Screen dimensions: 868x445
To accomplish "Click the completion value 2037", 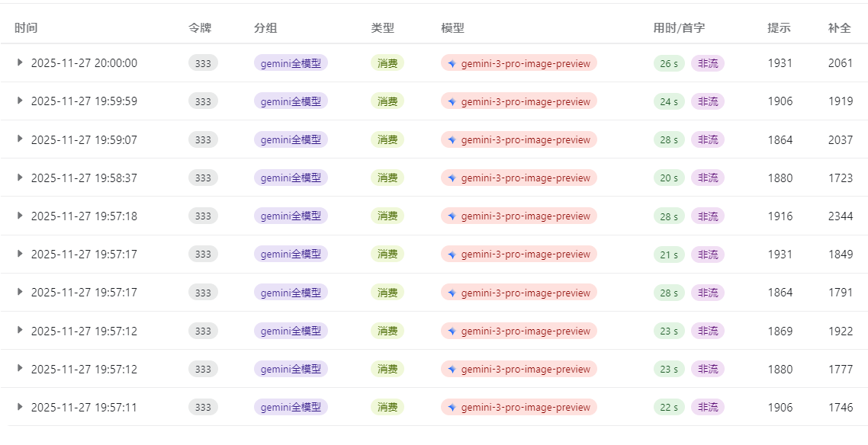I will pyautogui.click(x=841, y=140).
